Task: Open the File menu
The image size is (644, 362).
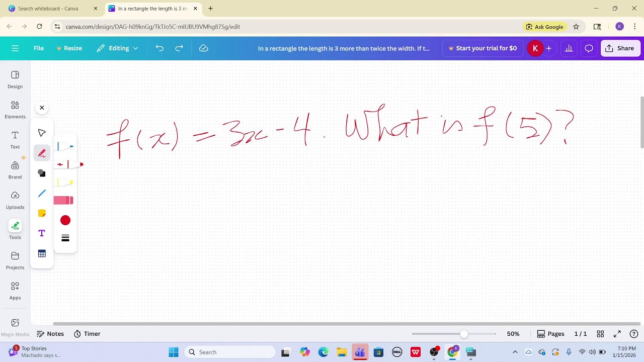Action: pos(39,48)
